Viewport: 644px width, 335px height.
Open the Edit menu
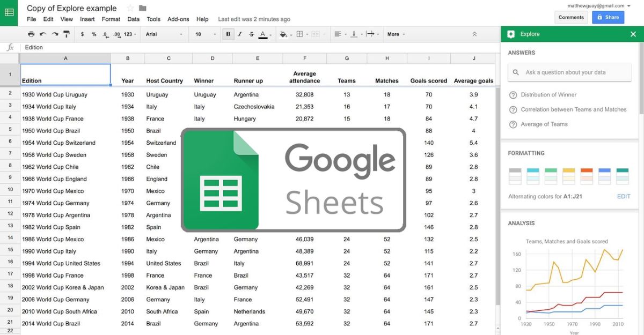[48, 19]
